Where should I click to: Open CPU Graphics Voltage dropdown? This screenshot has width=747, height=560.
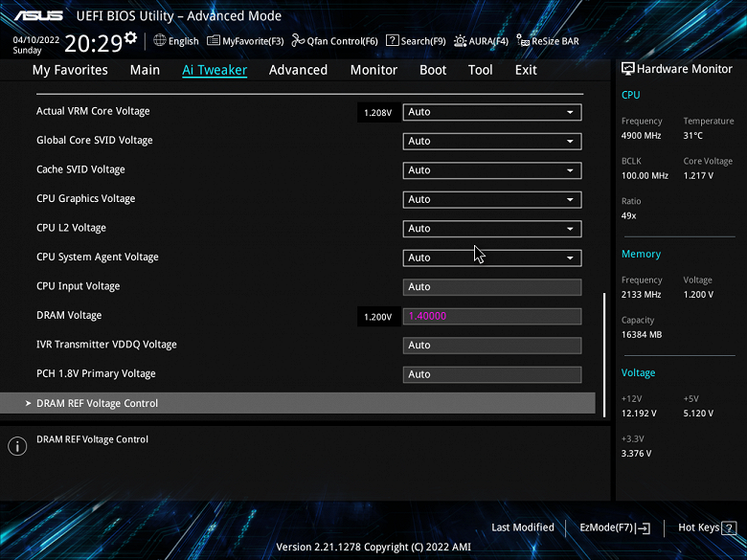[x=492, y=199]
